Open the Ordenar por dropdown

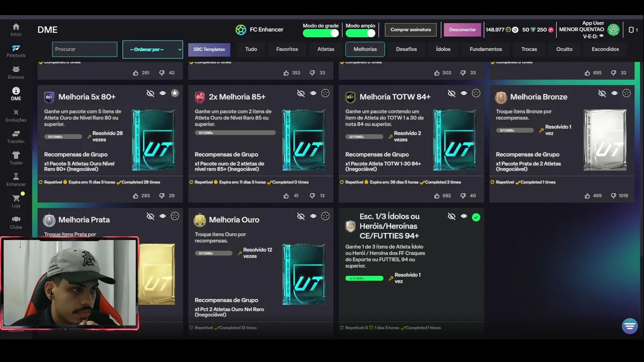click(x=152, y=49)
